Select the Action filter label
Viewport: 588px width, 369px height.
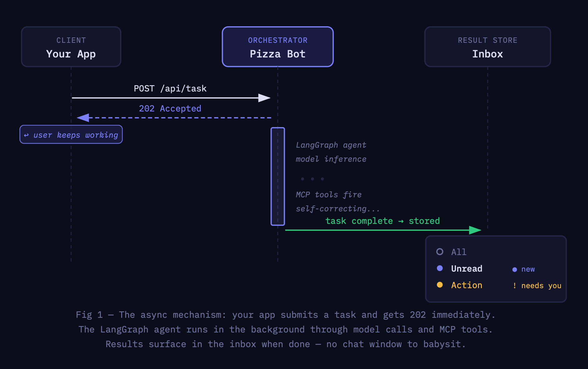pos(467,285)
